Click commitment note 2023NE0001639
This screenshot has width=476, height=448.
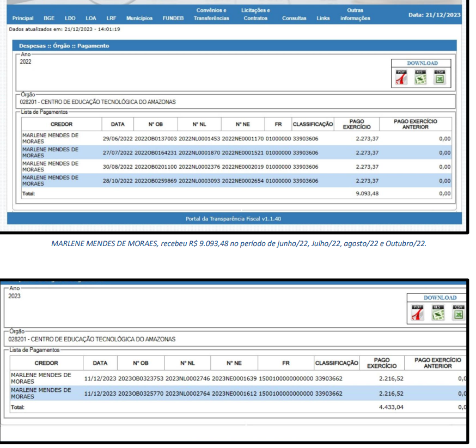pyautogui.click(x=234, y=378)
